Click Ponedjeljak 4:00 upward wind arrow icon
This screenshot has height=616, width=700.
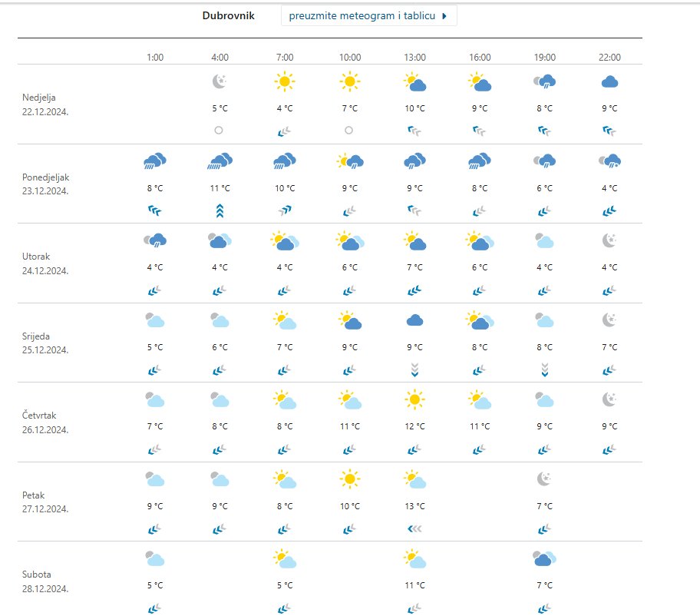pos(220,211)
